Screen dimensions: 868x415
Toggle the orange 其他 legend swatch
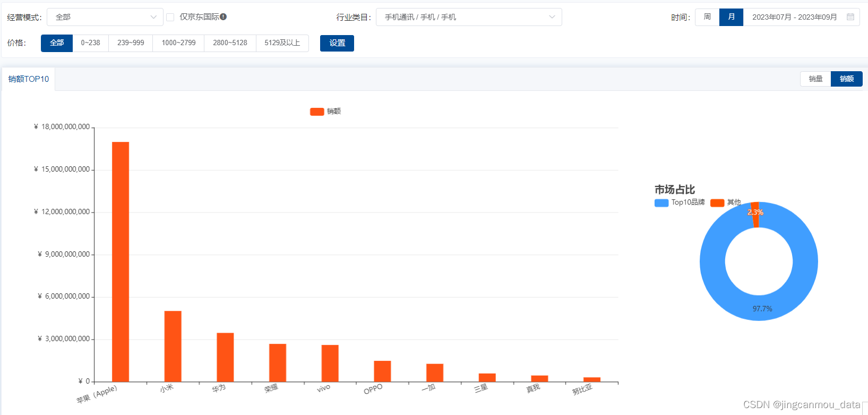coord(717,203)
